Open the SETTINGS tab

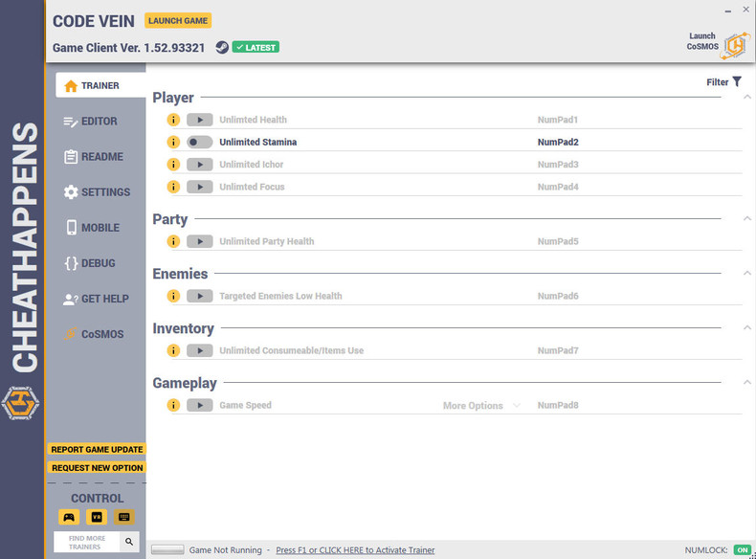click(x=96, y=192)
